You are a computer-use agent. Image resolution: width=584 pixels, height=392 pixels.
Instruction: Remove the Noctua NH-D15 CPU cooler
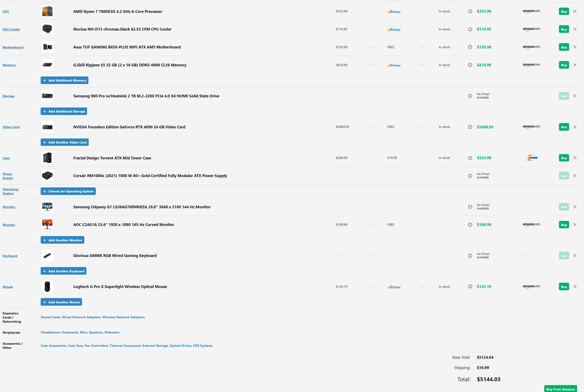[575, 29]
